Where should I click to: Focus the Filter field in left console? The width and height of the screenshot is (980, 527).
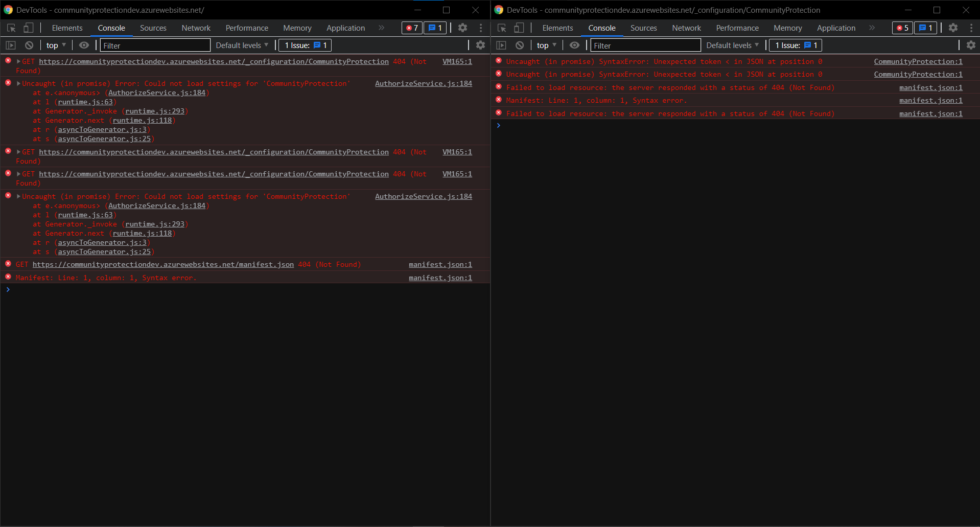[155, 45]
